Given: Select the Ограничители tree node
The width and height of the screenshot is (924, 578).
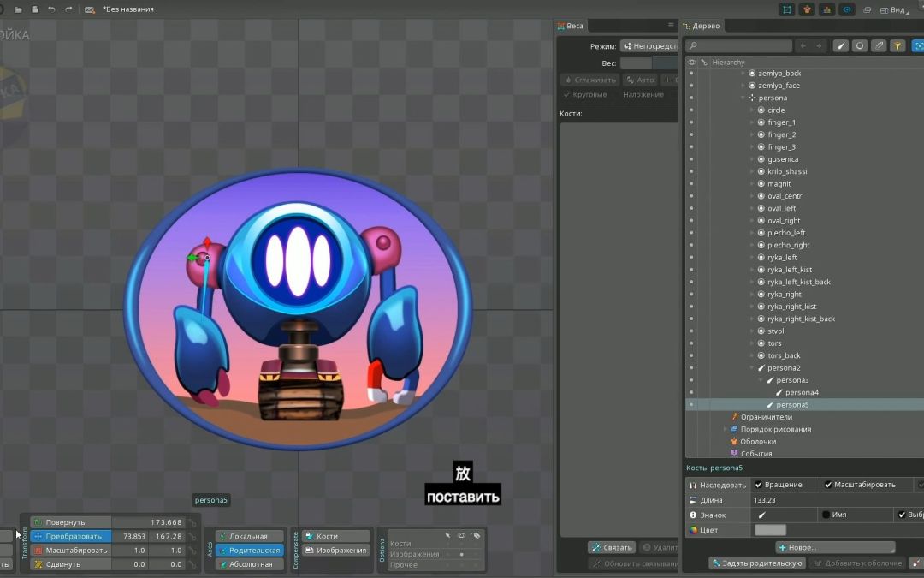Looking at the screenshot, I should point(766,417).
